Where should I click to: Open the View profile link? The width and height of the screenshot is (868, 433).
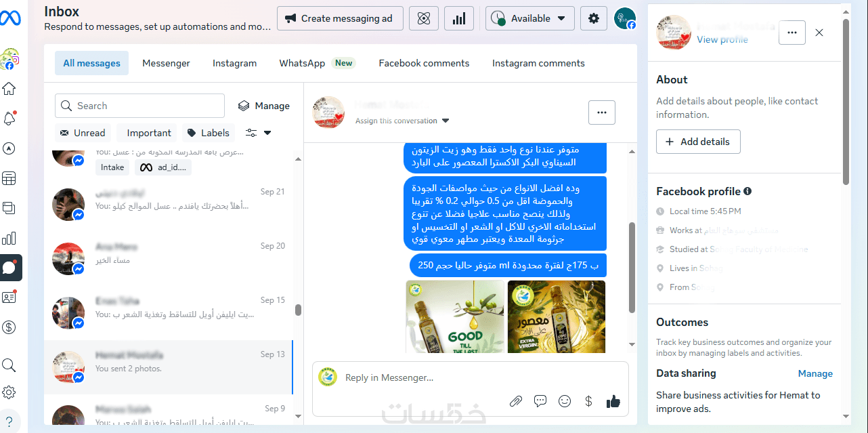coord(722,39)
